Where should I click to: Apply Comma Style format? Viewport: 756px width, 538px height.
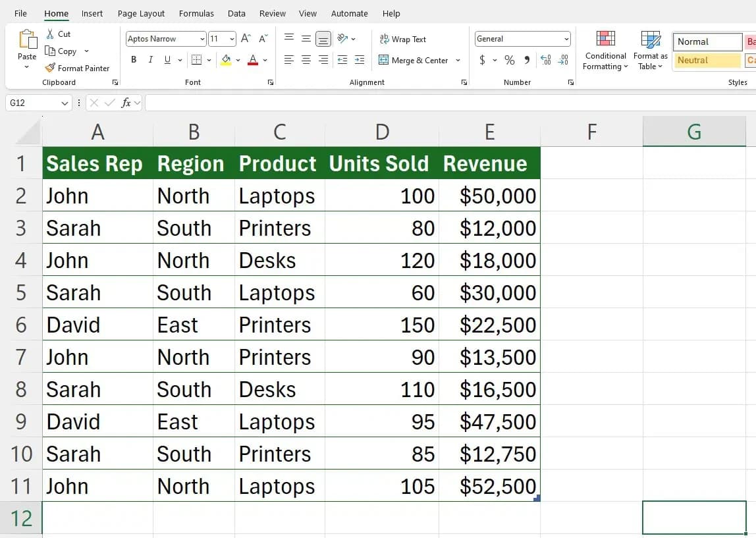[527, 60]
